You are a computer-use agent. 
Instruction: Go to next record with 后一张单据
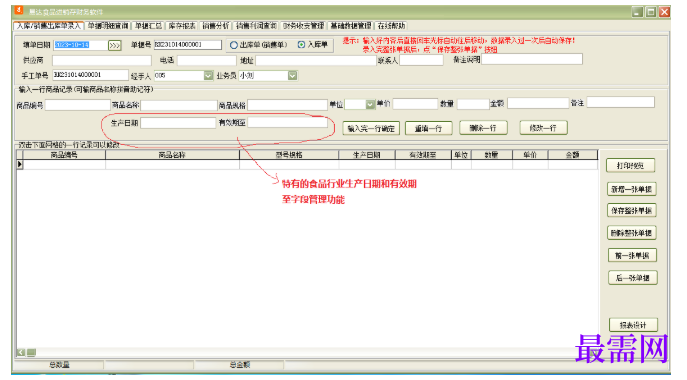(x=633, y=278)
